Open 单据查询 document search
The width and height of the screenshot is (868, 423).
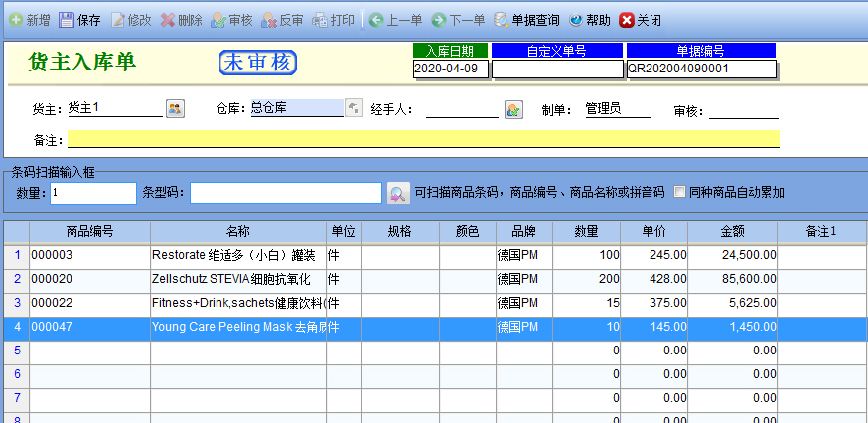click(502, 20)
